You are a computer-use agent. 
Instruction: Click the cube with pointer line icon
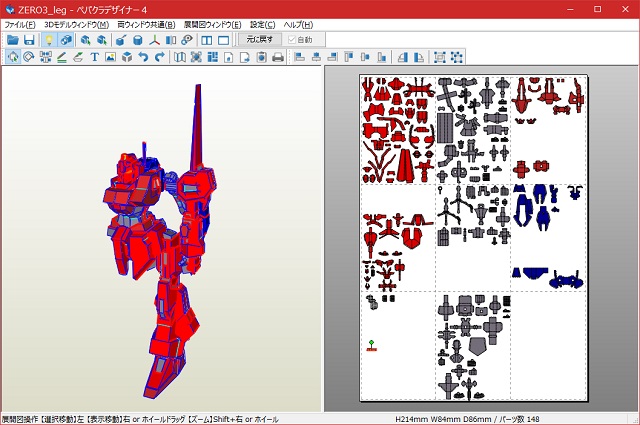[x=121, y=40]
